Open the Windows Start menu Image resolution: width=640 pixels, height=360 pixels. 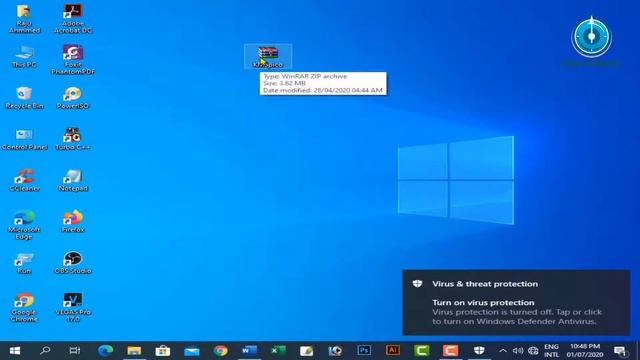[x=15, y=351]
